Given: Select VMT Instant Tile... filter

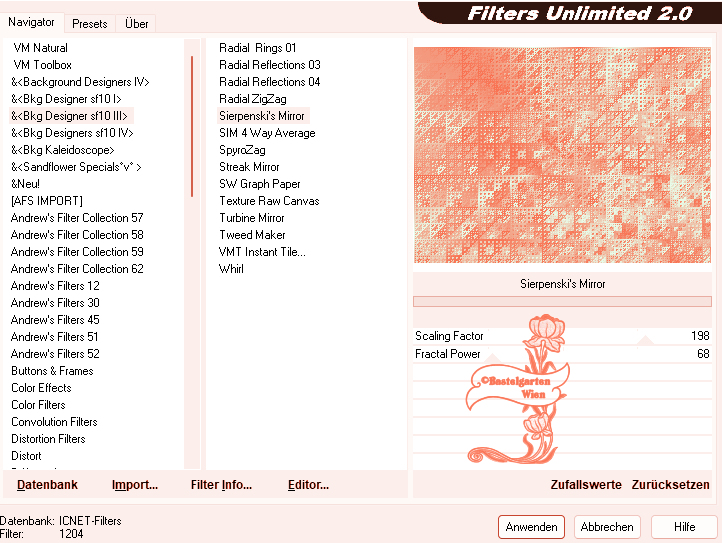Looking at the screenshot, I should (262, 252).
